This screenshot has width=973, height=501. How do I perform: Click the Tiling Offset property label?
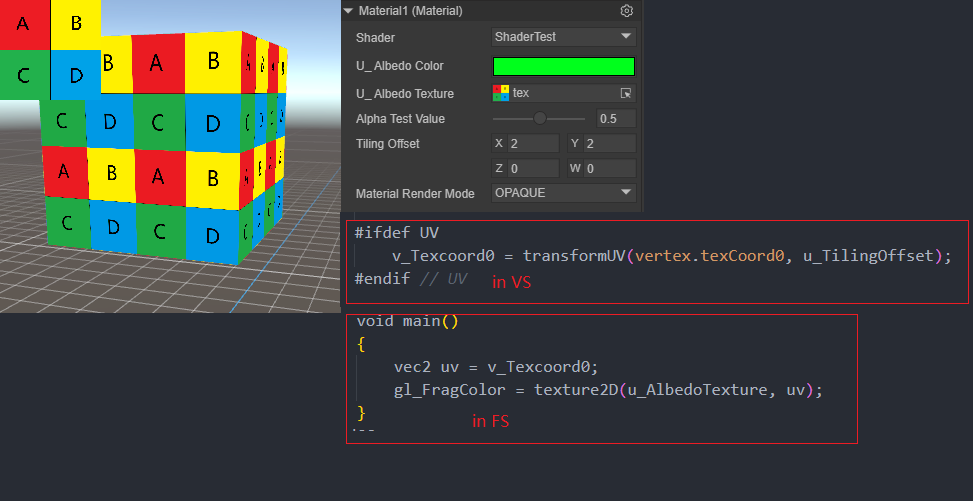click(x=388, y=144)
